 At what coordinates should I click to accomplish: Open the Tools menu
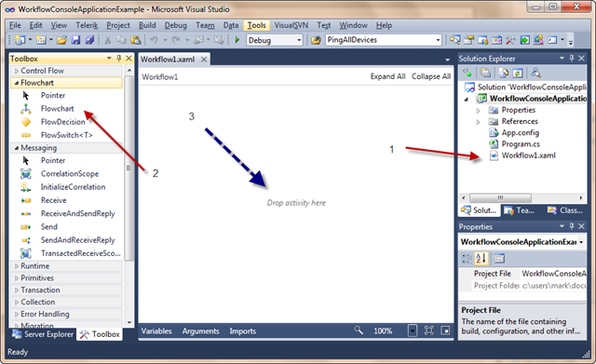(x=257, y=25)
